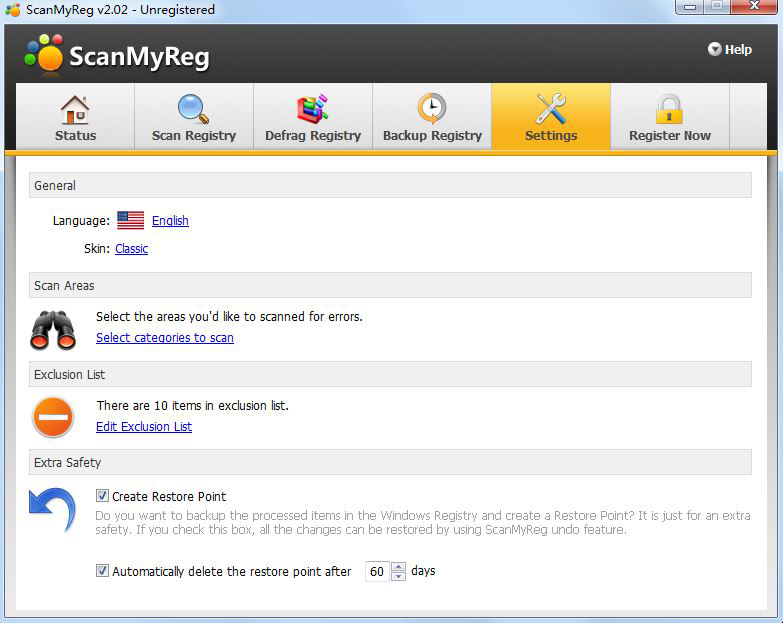Click the Status house icon

(x=75, y=109)
